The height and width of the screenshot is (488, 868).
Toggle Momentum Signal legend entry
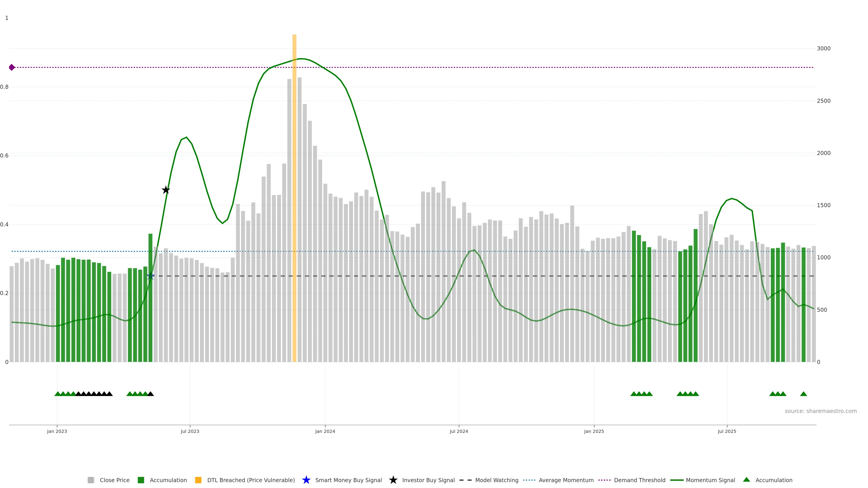(710, 480)
